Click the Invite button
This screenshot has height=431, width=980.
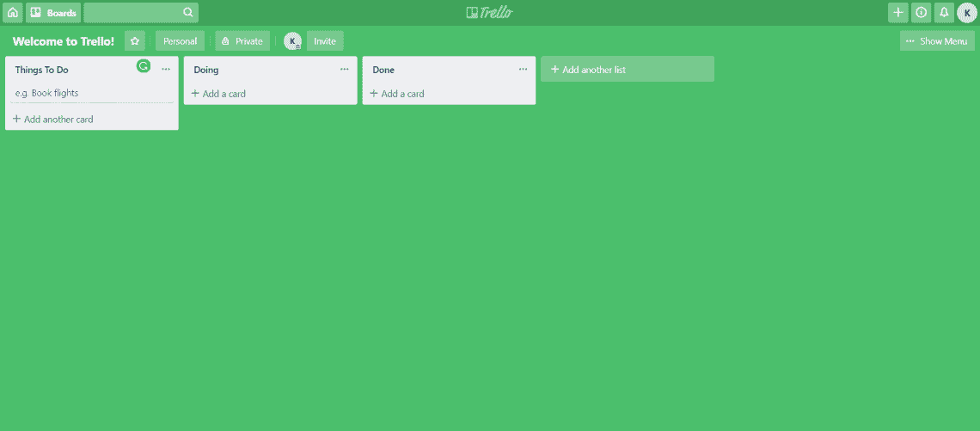click(325, 41)
